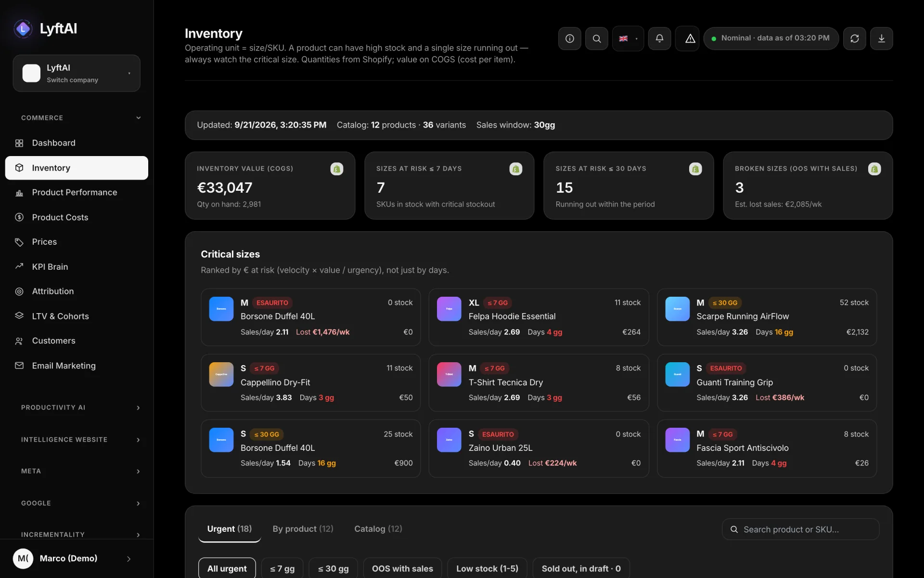
Task: Click the LyftAI logo icon
Action: click(23, 29)
